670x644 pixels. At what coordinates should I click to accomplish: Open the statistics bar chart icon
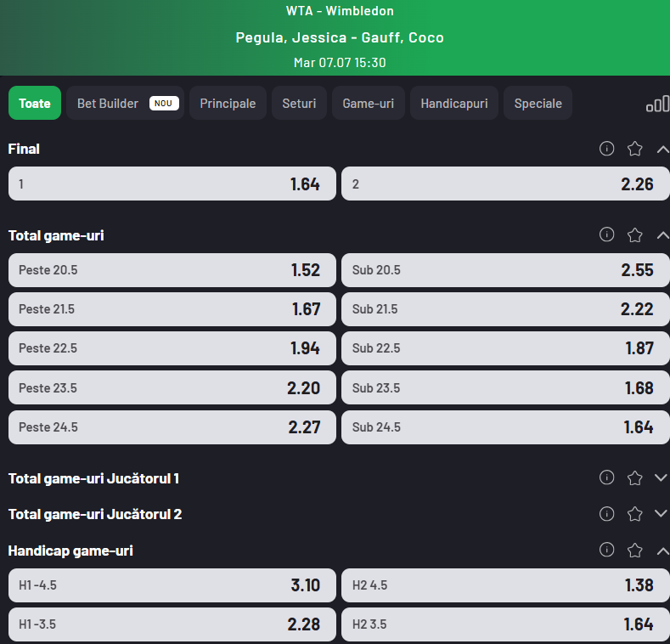pos(657,104)
